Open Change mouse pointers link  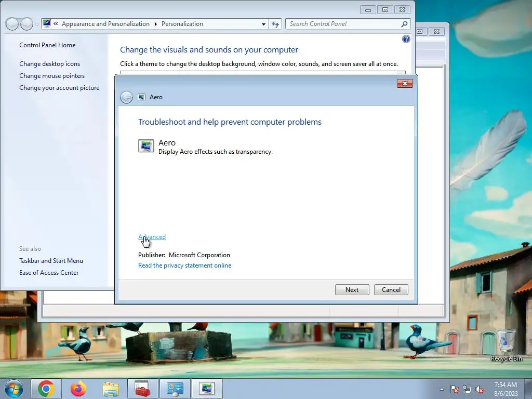coord(52,76)
